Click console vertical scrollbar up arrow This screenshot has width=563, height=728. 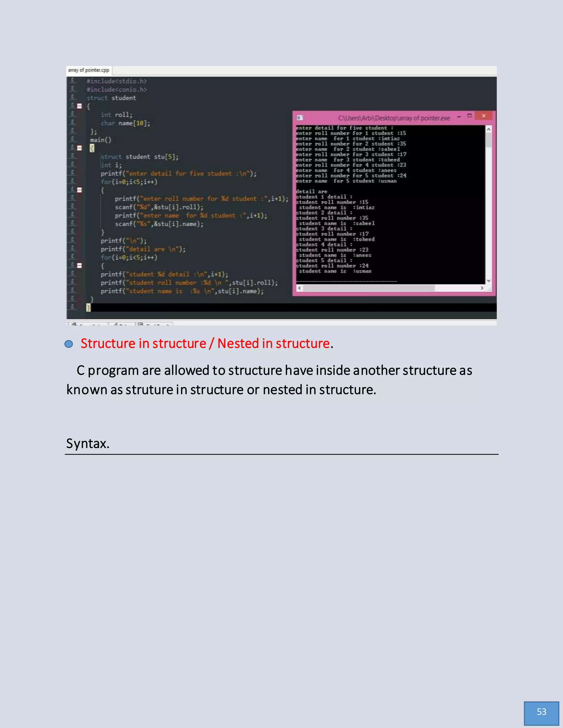coord(489,129)
